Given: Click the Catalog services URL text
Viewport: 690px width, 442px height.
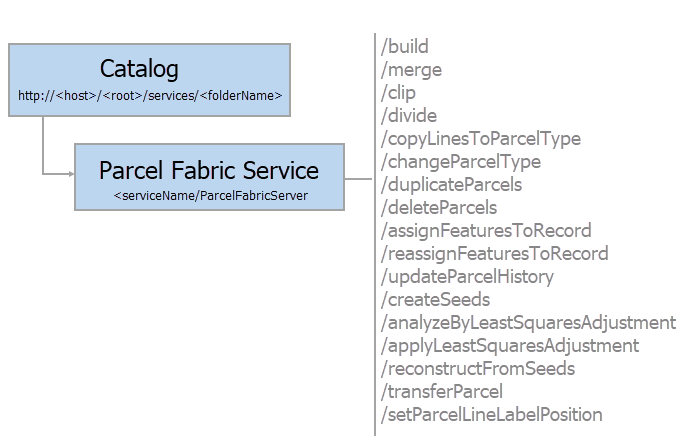Looking at the screenshot, I should [x=150, y=96].
